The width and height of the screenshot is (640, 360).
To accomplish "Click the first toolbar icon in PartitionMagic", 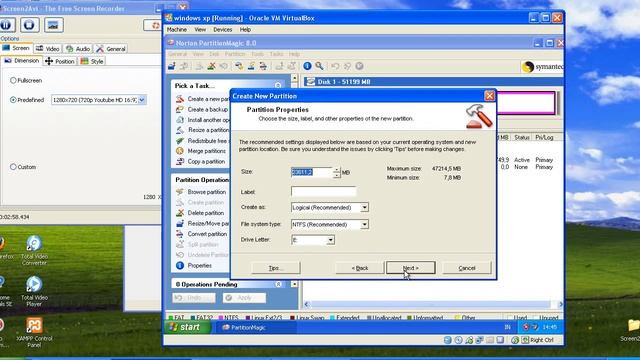I will point(172,66).
